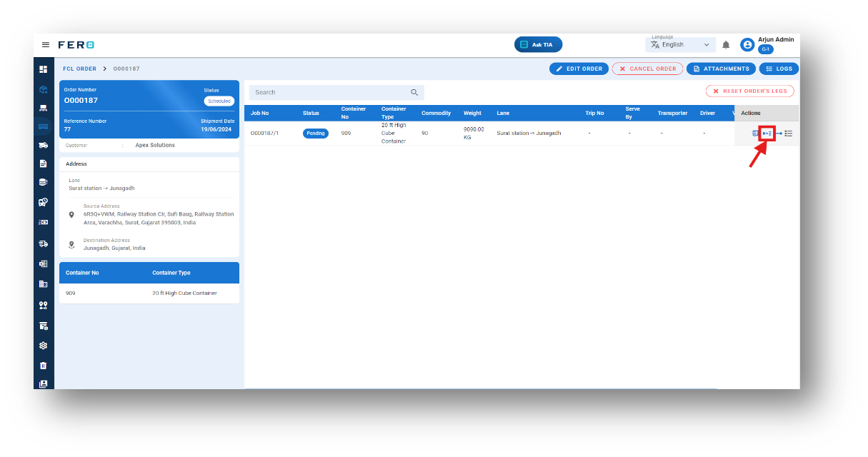Open the Arjun Admin profile avatar
868x457 pixels.
pos(747,45)
